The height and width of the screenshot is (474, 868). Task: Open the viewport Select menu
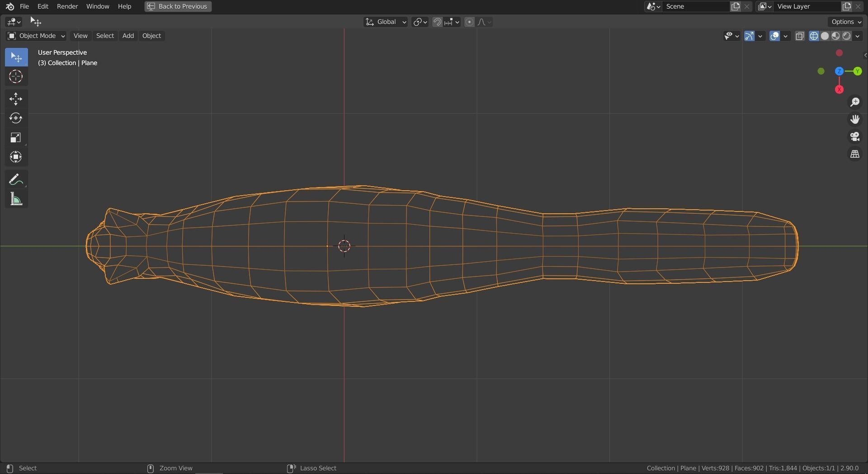(x=105, y=36)
